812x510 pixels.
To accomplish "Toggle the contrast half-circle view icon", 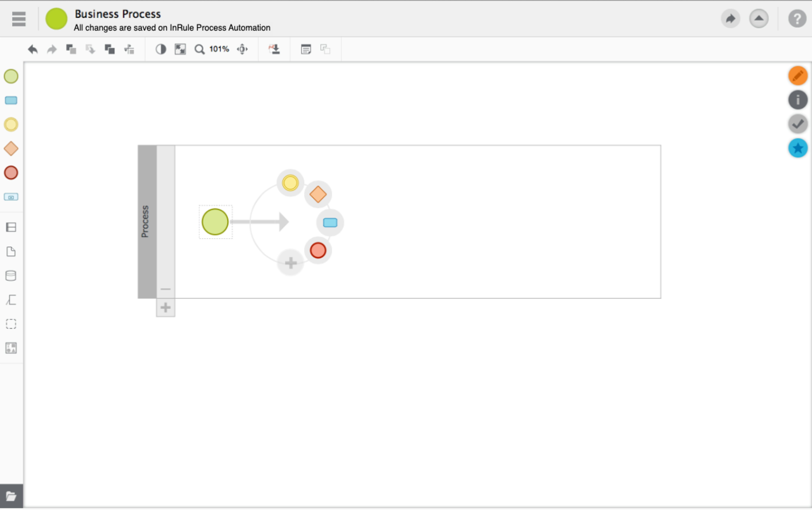I will coord(161,49).
